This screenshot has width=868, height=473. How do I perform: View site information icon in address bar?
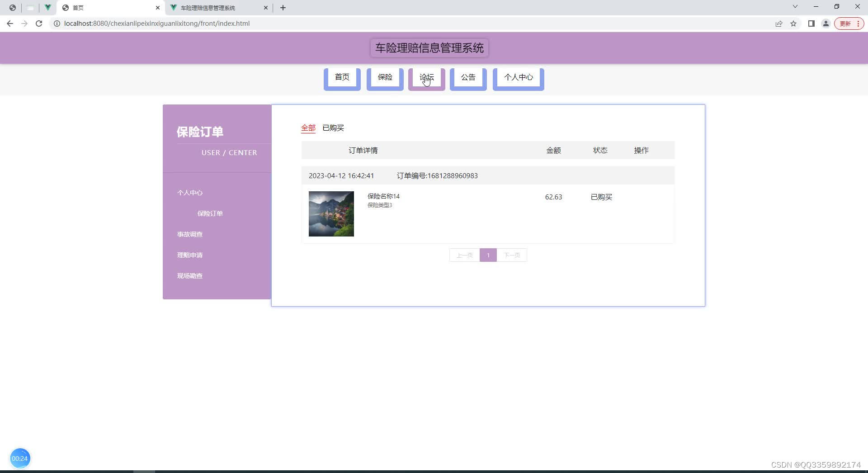pos(57,24)
